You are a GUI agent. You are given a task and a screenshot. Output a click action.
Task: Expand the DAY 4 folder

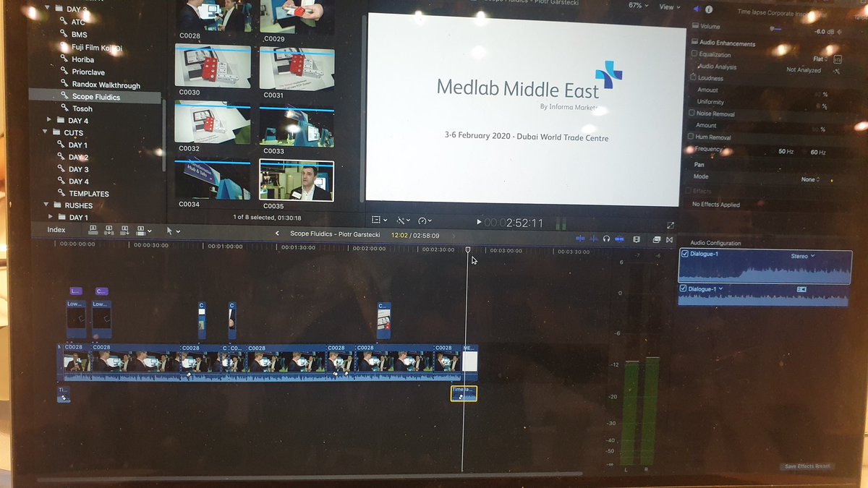(49, 120)
